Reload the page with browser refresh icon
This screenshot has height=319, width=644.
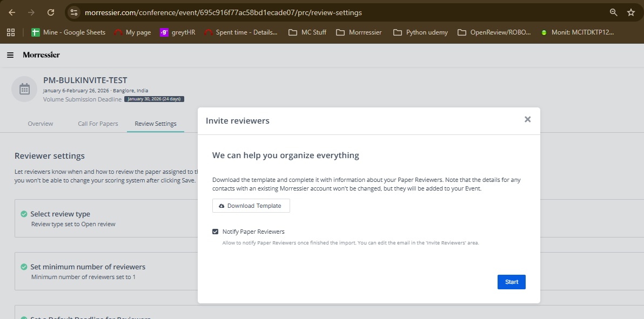pos(51,12)
